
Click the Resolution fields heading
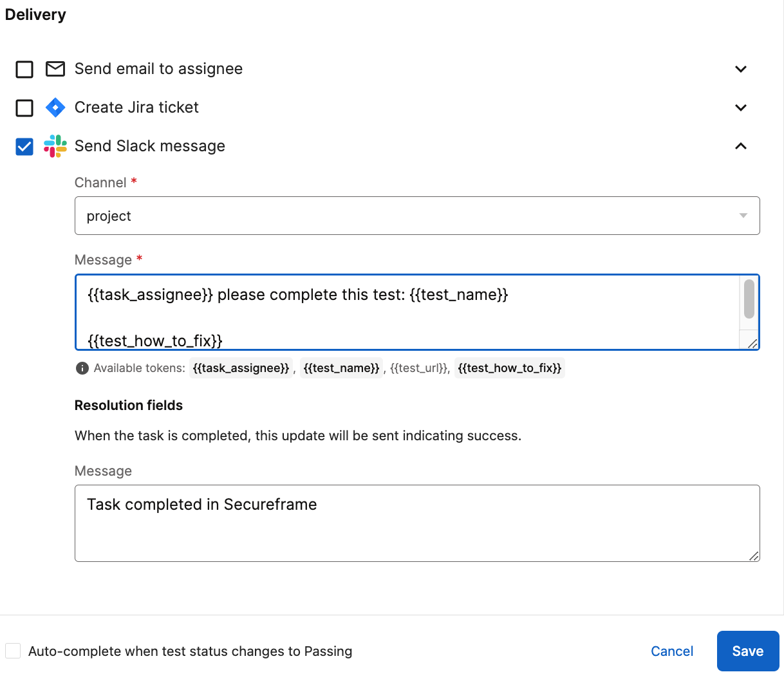click(129, 406)
